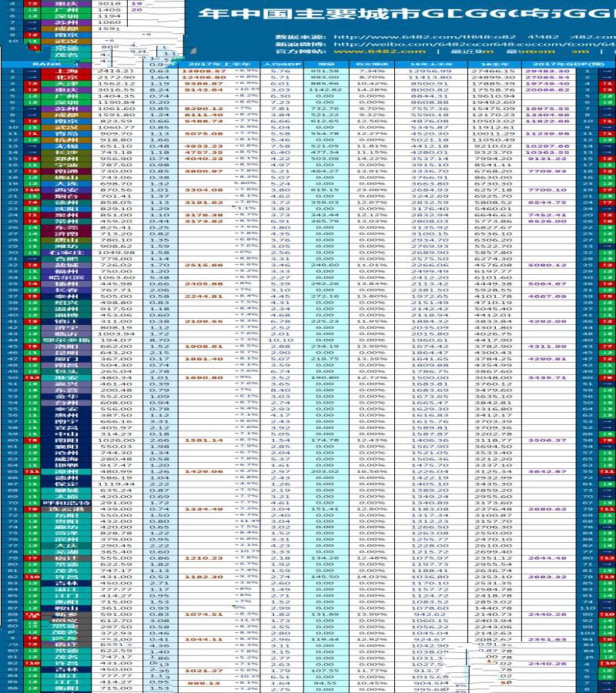Screen dimensions: 616x693
Task: Click the value "194.07" in row 44
Action: point(115,340)
